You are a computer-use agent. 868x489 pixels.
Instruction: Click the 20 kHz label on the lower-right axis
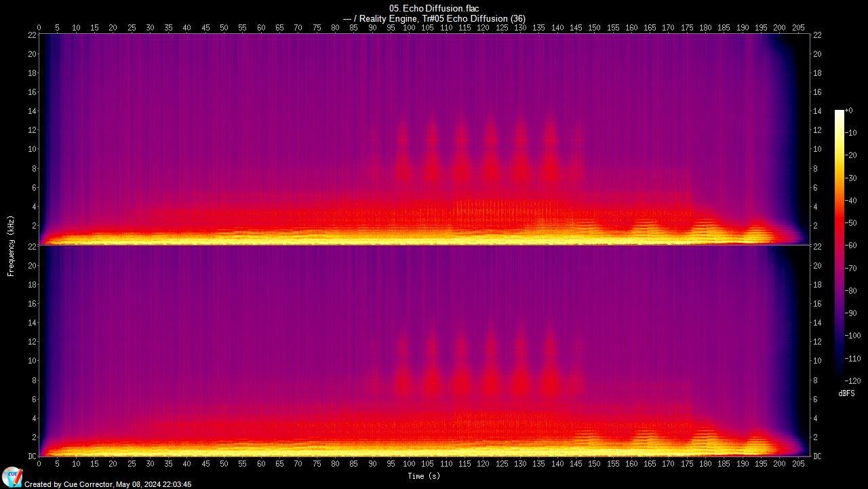[x=817, y=266]
